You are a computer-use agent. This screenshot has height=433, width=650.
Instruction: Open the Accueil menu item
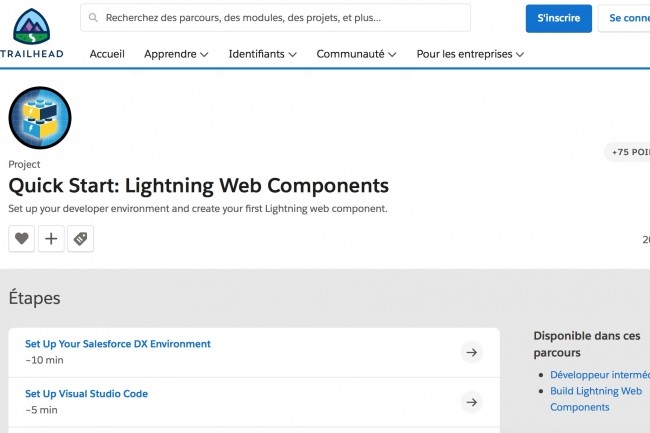(107, 54)
